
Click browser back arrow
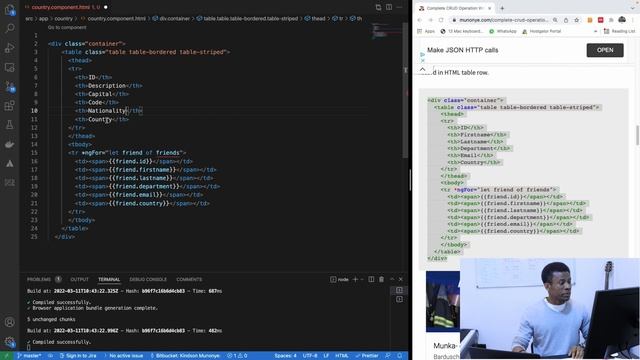click(420, 20)
